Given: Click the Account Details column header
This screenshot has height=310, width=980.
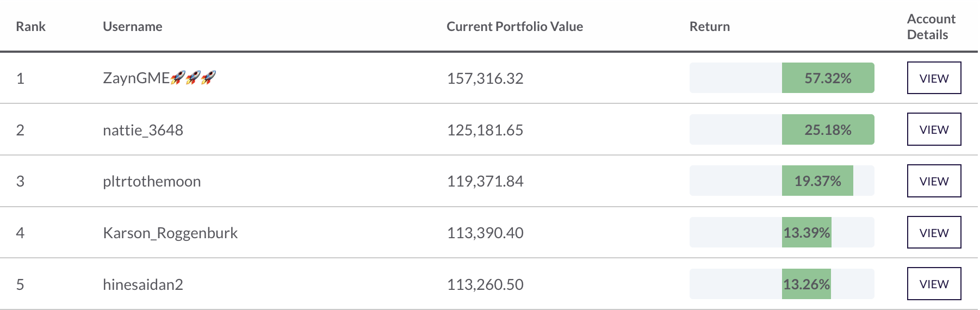Looking at the screenshot, I should click(x=931, y=27).
